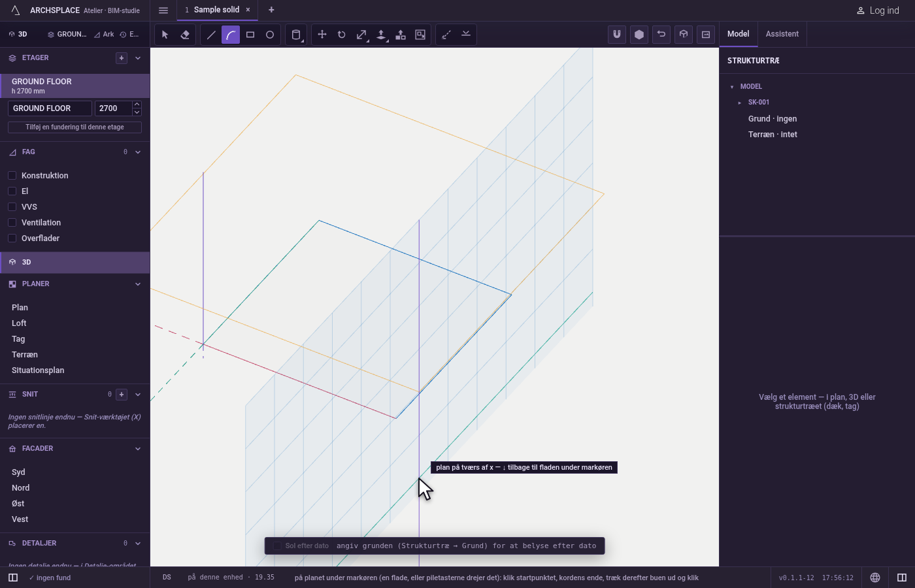
Task: Open the Situationsplan view
Action: pos(38,370)
